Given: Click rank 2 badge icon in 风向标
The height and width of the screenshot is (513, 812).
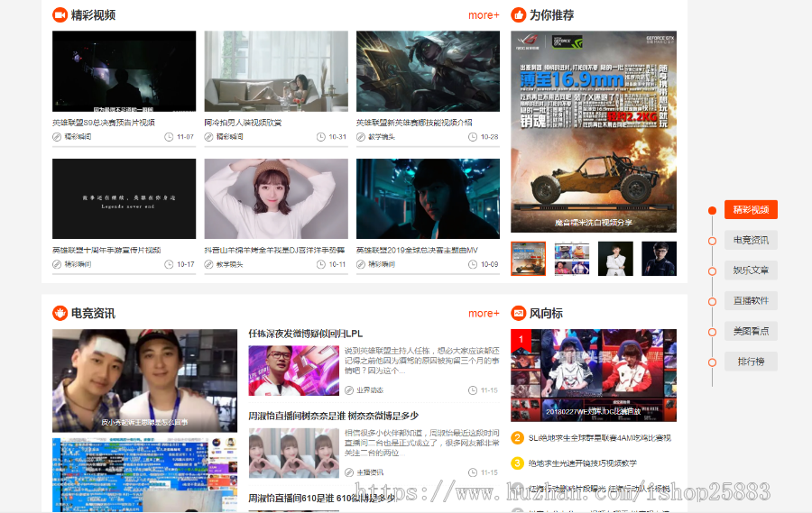Looking at the screenshot, I should (x=517, y=438).
